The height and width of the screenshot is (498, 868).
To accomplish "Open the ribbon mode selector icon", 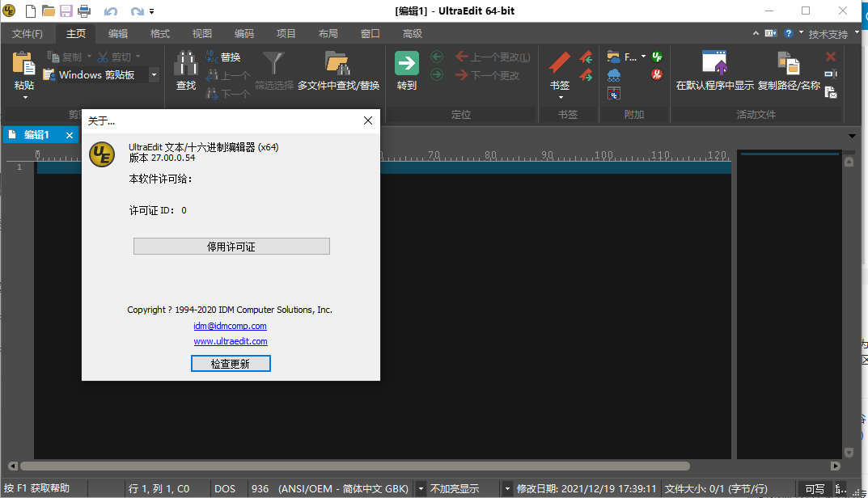I will tap(771, 33).
